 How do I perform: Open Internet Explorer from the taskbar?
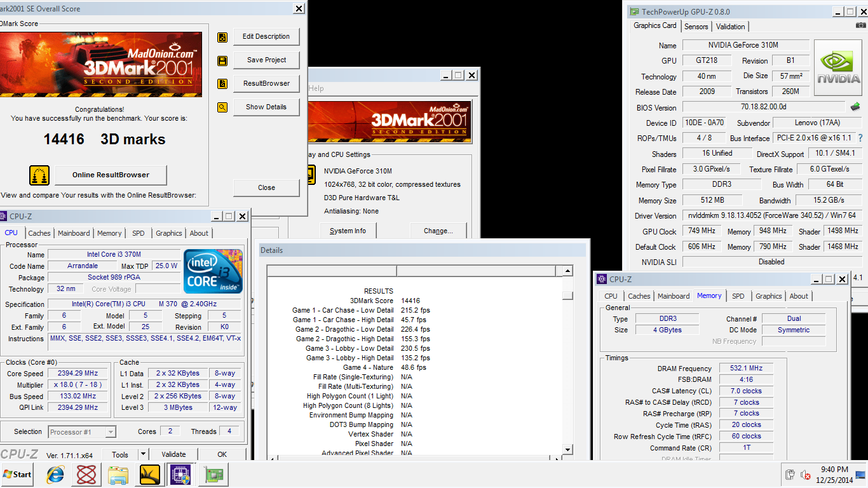click(x=56, y=475)
